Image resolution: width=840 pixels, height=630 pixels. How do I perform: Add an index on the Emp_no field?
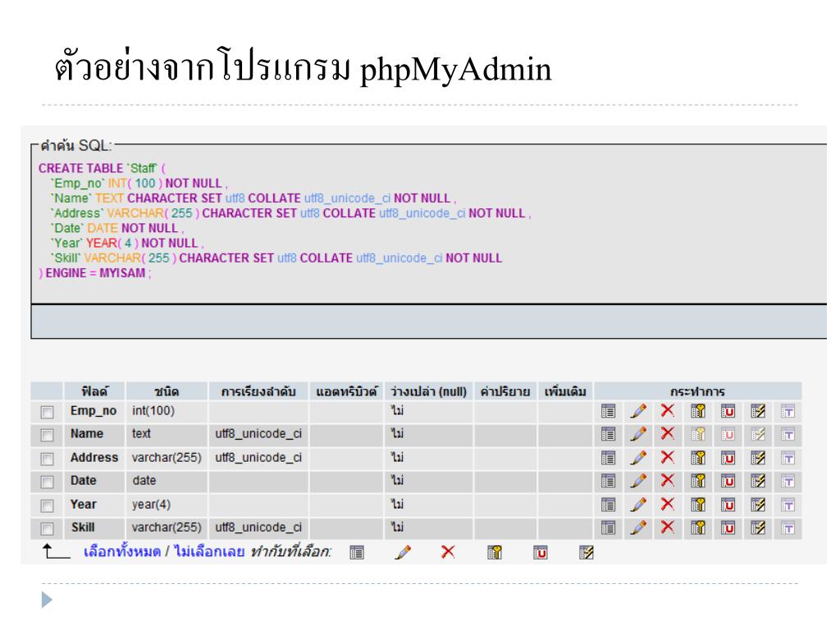pyautogui.click(x=758, y=412)
